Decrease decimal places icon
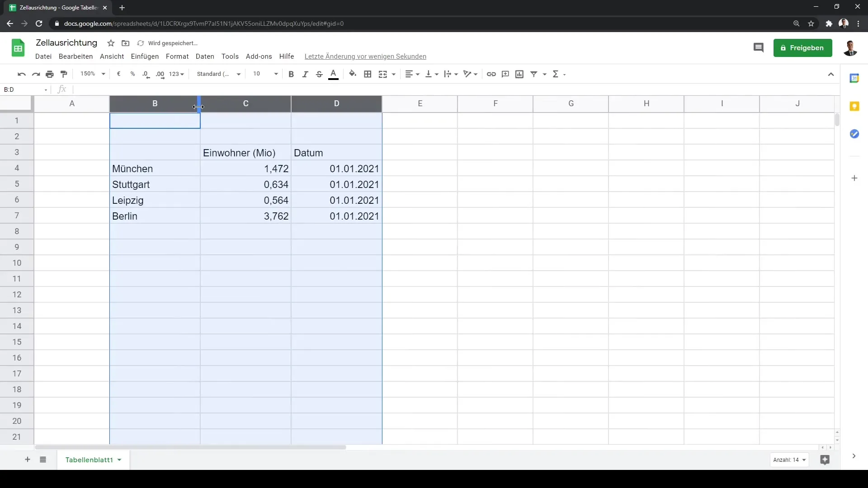Image resolution: width=868 pixels, height=488 pixels. tap(146, 74)
